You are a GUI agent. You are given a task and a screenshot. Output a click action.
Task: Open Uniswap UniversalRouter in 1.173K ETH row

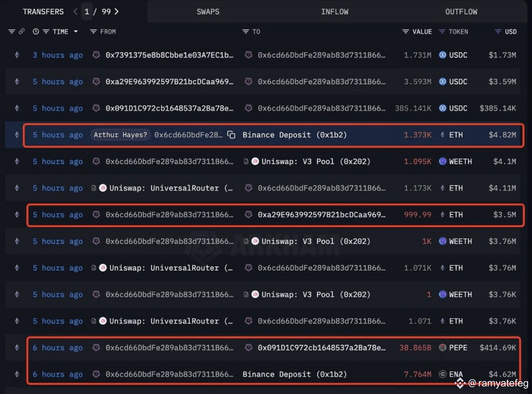coord(171,188)
